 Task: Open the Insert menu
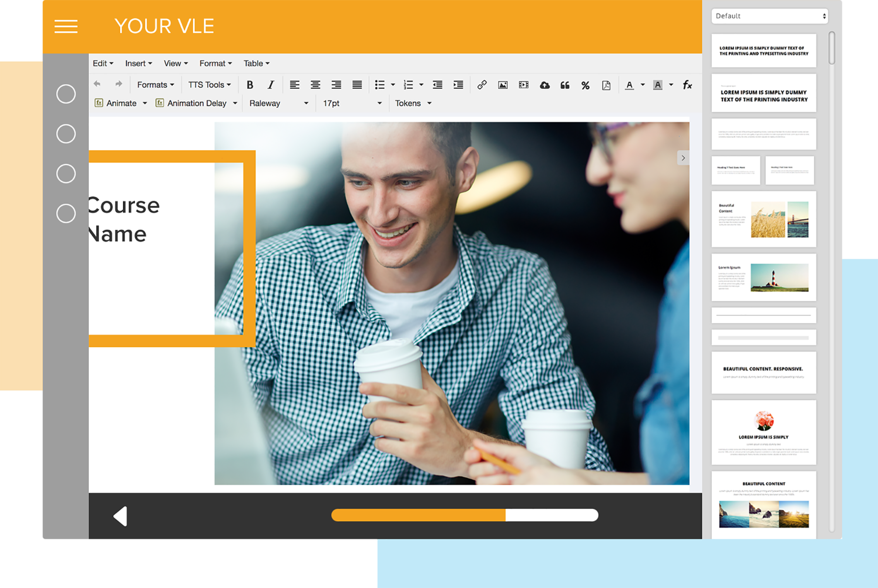click(x=139, y=63)
